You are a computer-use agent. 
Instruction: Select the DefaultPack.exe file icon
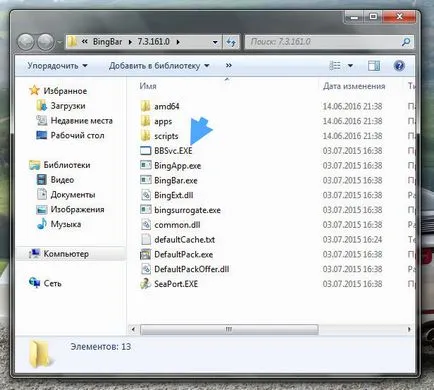pos(145,254)
